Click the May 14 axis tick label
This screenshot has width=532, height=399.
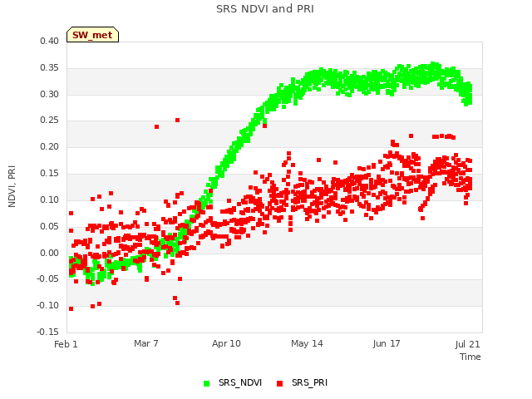pyautogui.click(x=307, y=343)
